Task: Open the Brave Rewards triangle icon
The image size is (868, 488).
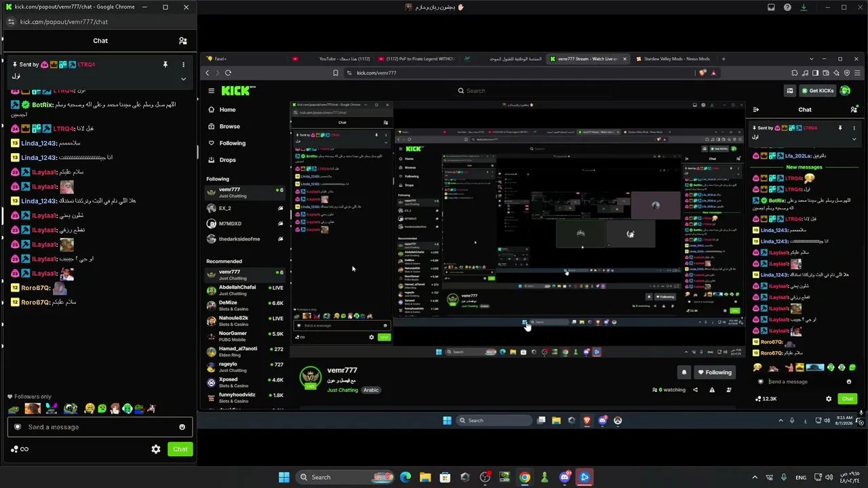Action: (x=713, y=73)
